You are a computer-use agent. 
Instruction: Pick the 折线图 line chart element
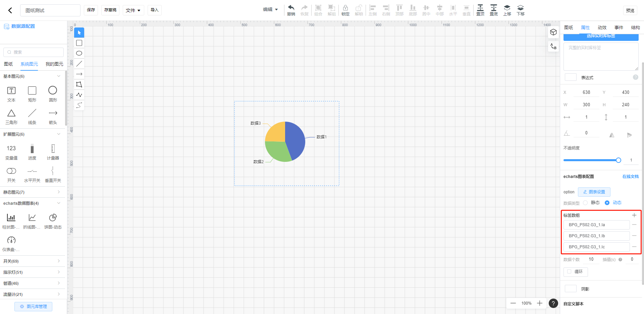[x=32, y=221]
